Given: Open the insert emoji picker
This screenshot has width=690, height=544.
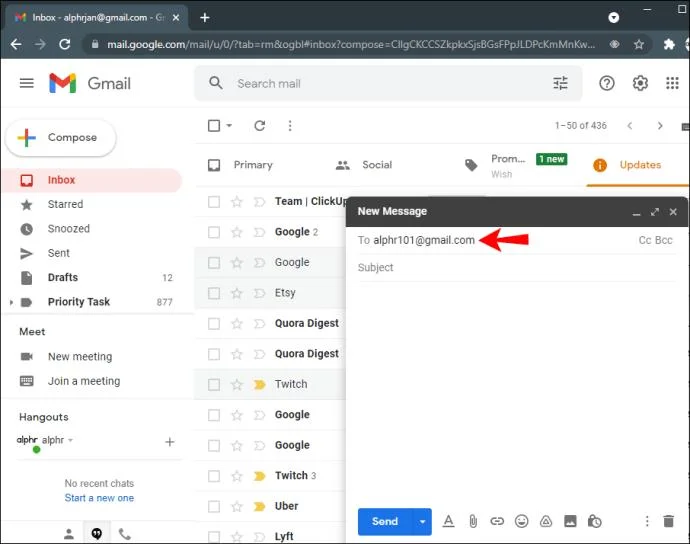Looking at the screenshot, I should point(521,522).
